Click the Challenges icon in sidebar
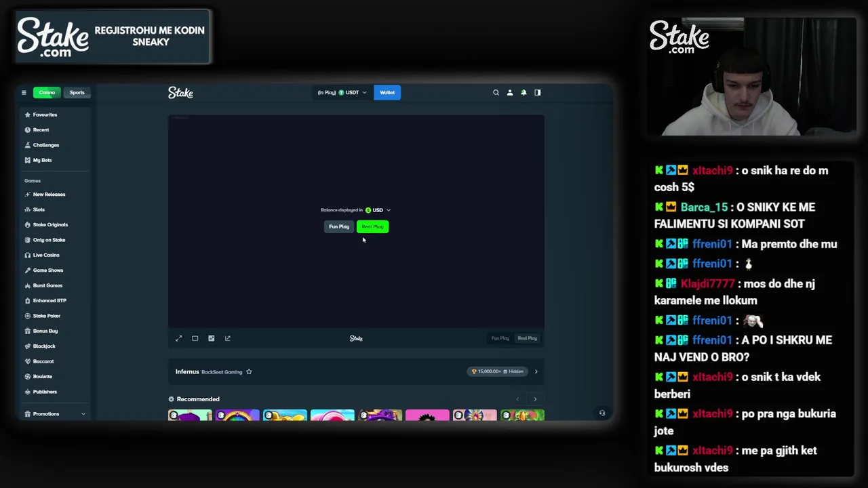This screenshot has width=868, height=488. [27, 145]
